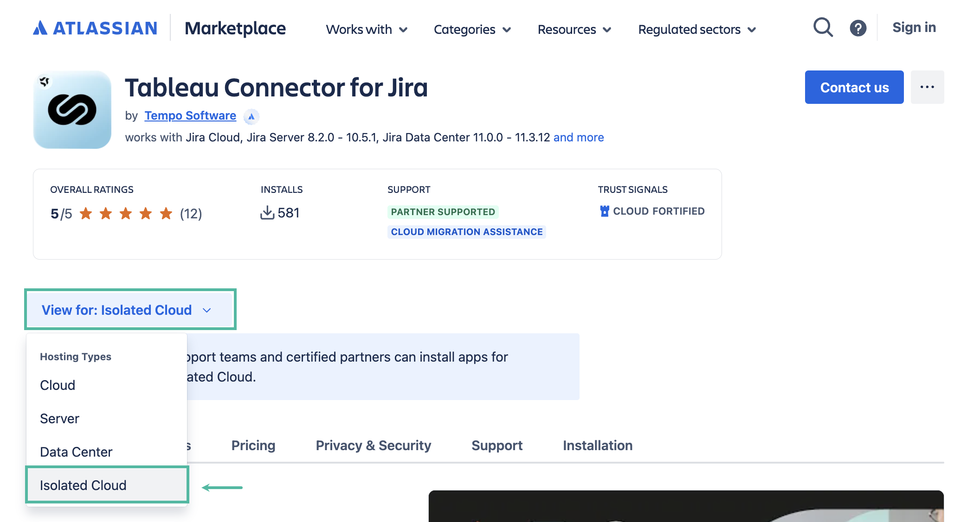This screenshot has height=522, width=980.
Task: Toggle the View for: Isolated Cloud dropdown
Action: (130, 310)
